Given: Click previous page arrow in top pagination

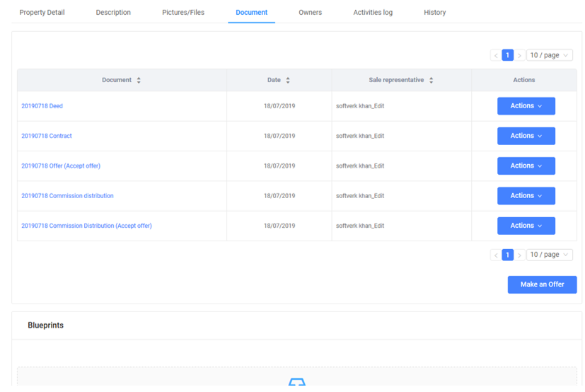Looking at the screenshot, I should coord(496,55).
